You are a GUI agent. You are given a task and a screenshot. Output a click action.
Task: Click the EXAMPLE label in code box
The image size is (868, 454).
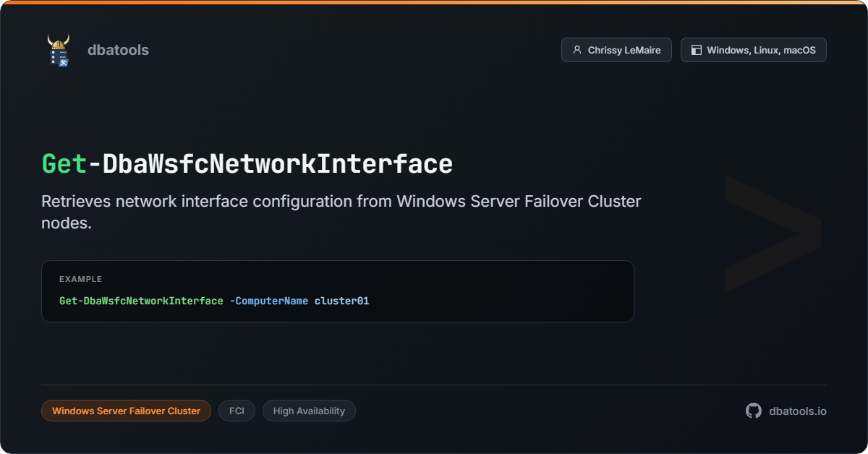[80, 279]
